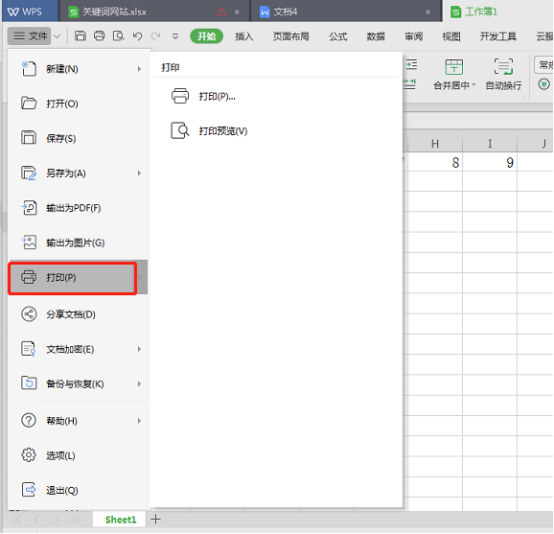Click the 文件 menu button
Screen dimensions: 554x534
(x=29, y=36)
